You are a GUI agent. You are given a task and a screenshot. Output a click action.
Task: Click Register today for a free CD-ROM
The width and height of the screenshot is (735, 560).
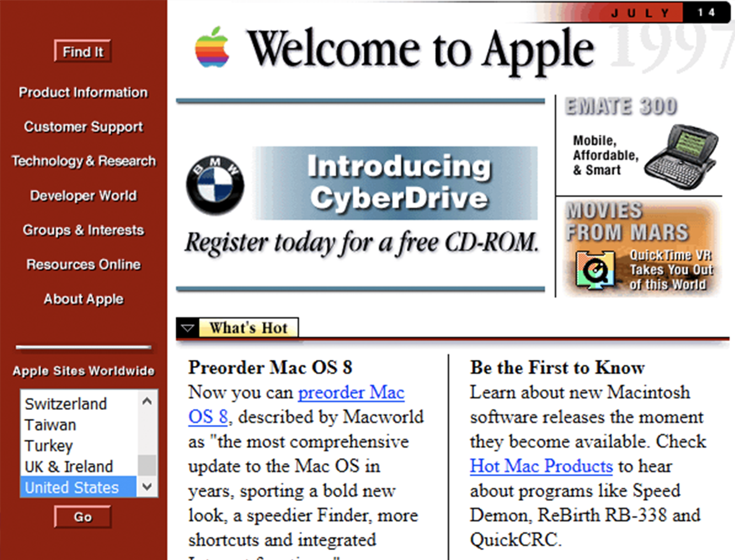click(362, 243)
